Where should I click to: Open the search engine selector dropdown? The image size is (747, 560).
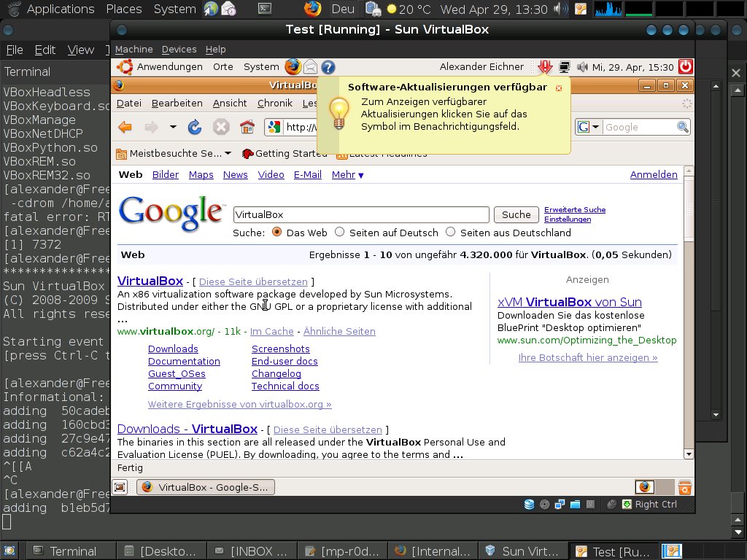coord(589,128)
